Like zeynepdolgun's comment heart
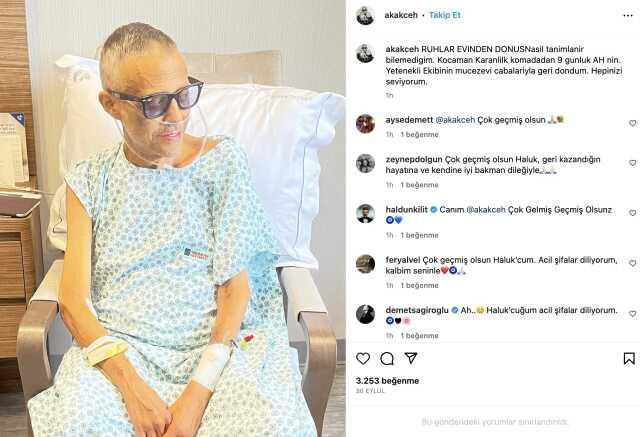 click(632, 163)
